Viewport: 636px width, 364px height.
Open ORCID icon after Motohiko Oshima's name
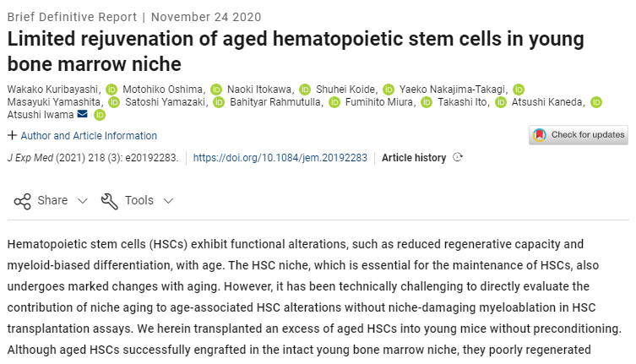coord(216,90)
